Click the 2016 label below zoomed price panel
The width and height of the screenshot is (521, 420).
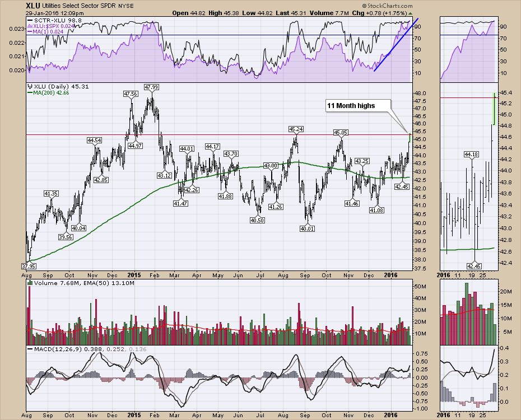(x=444, y=276)
